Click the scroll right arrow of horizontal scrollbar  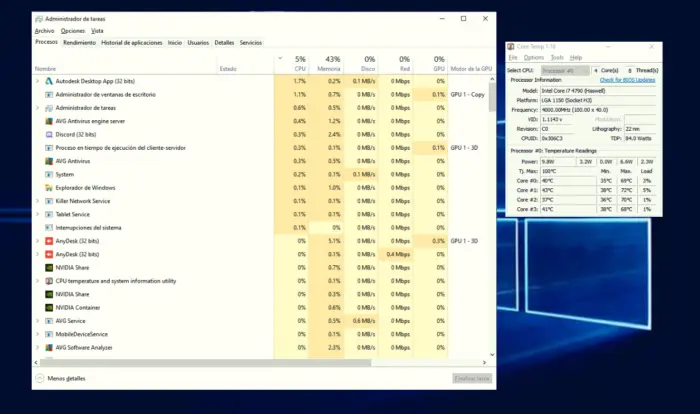tap(484, 363)
